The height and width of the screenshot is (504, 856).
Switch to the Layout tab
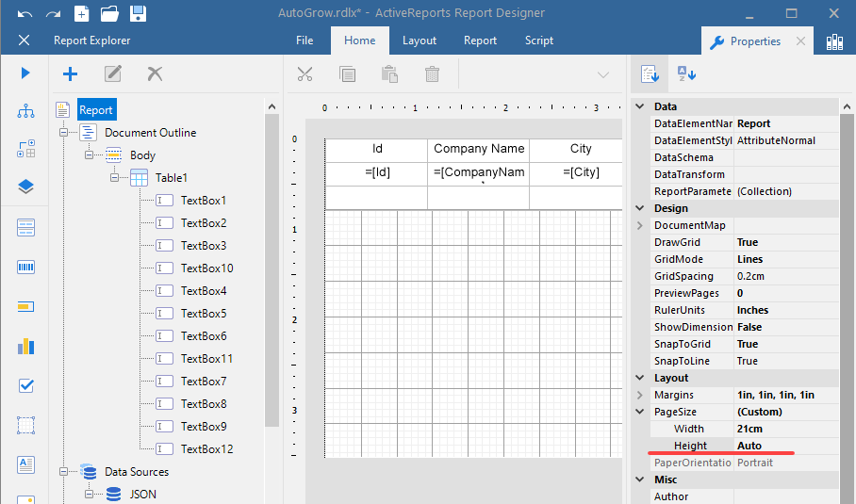click(x=420, y=41)
